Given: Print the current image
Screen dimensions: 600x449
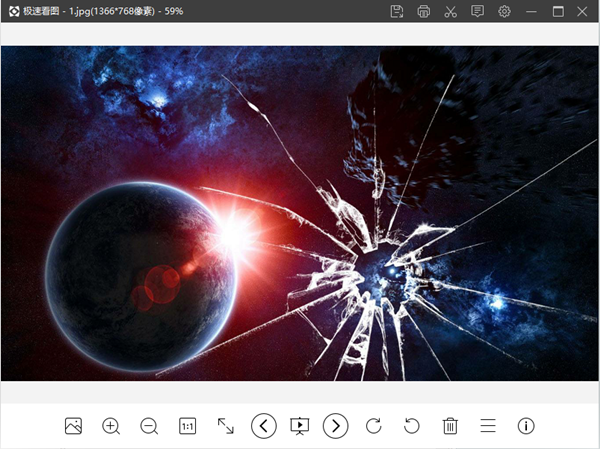Looking at the screenshot, I should tap(424, 11).
